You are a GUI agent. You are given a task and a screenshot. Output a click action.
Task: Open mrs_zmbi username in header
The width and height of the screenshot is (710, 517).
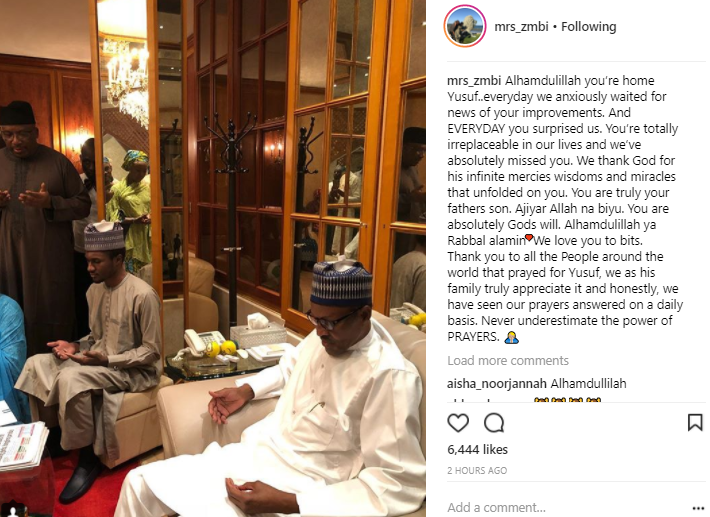pos(521,27)
